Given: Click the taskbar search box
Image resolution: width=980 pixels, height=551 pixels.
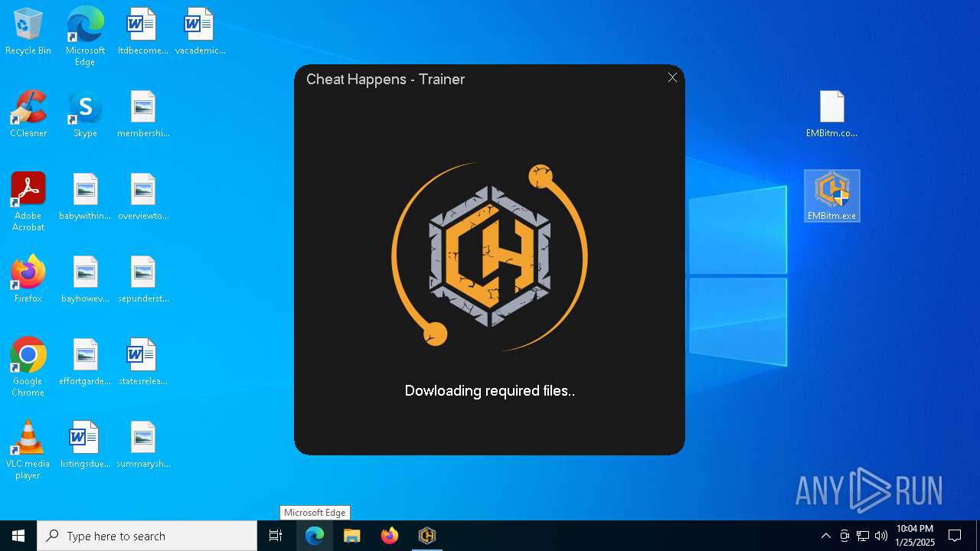Looking at the screenshot, I should tap(147, 536).
